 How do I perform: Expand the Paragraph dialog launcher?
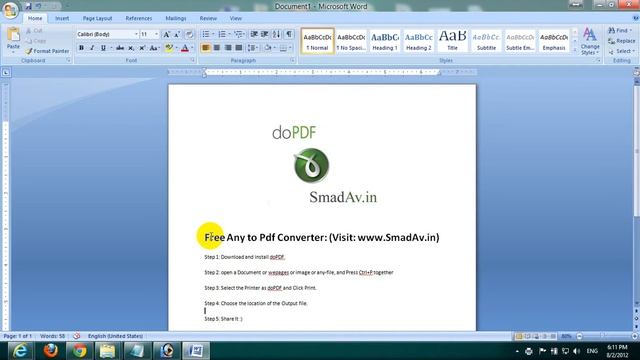[292, 60]
